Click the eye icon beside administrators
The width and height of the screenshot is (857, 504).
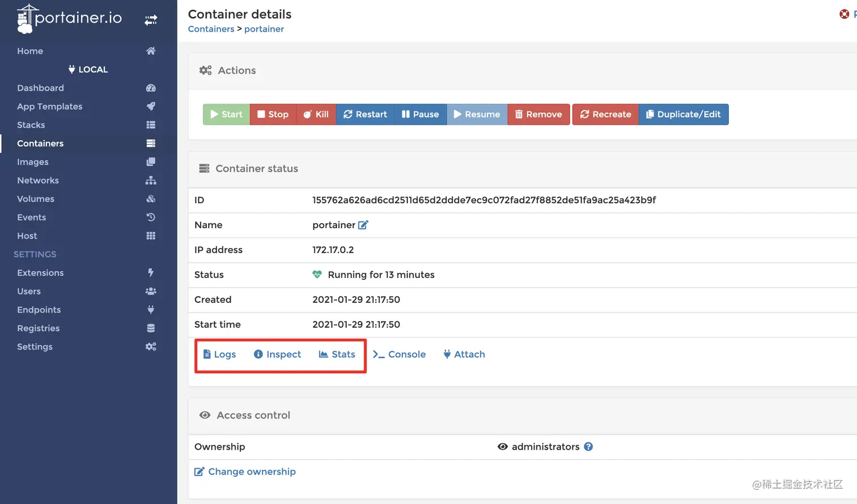[x=503, y=447]
